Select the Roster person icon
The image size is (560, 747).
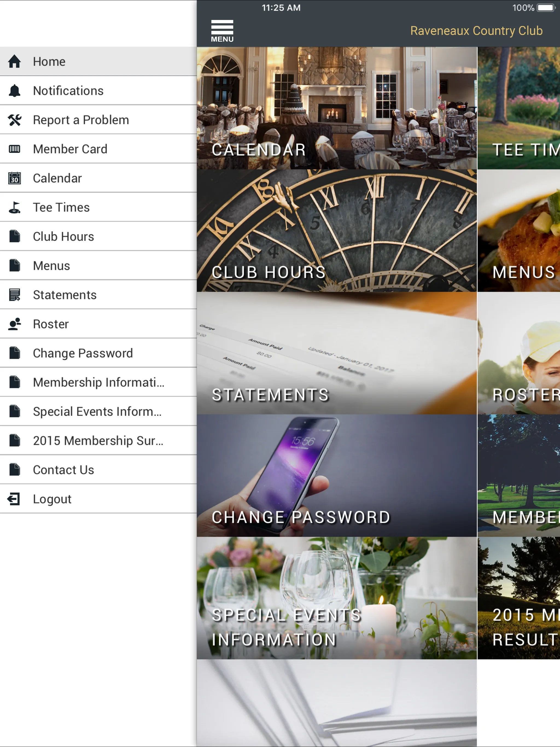15,323
